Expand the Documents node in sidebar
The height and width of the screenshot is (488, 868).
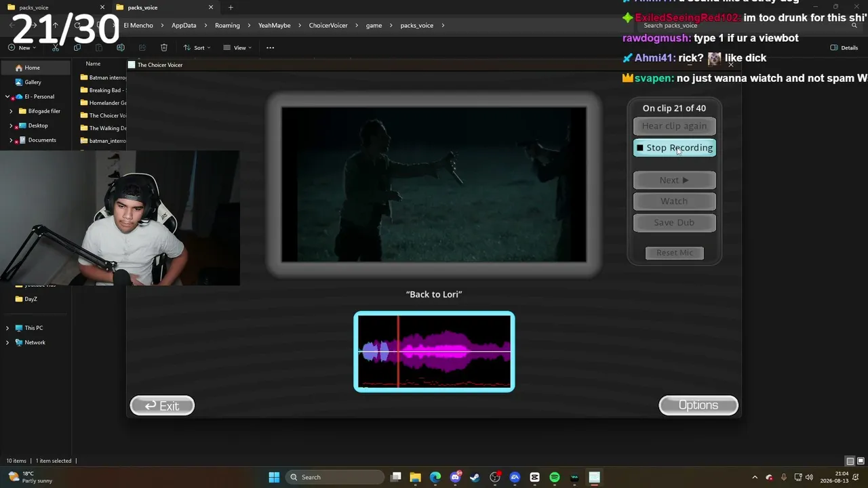coord(11,140)
